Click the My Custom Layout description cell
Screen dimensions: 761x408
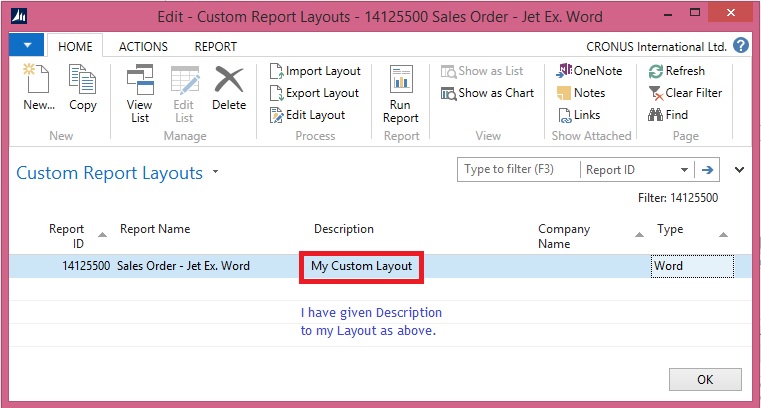pyautogui.click(x=361, y=266)
